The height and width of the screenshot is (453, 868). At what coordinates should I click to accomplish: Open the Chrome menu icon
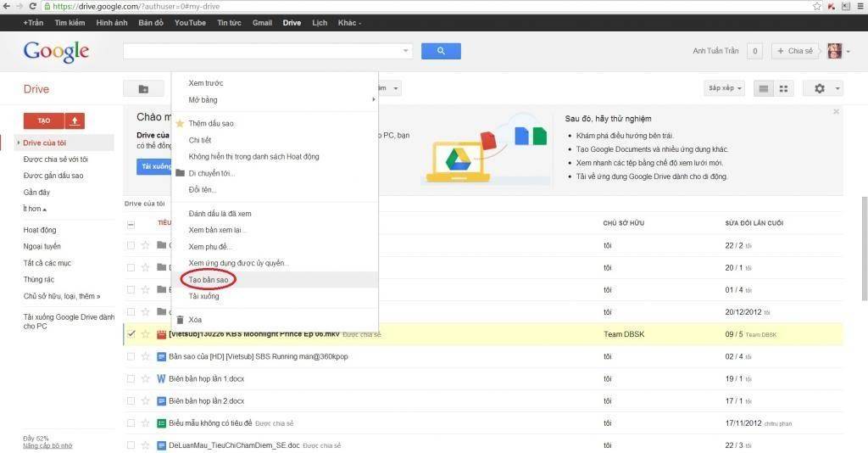[x=860, y=6]
